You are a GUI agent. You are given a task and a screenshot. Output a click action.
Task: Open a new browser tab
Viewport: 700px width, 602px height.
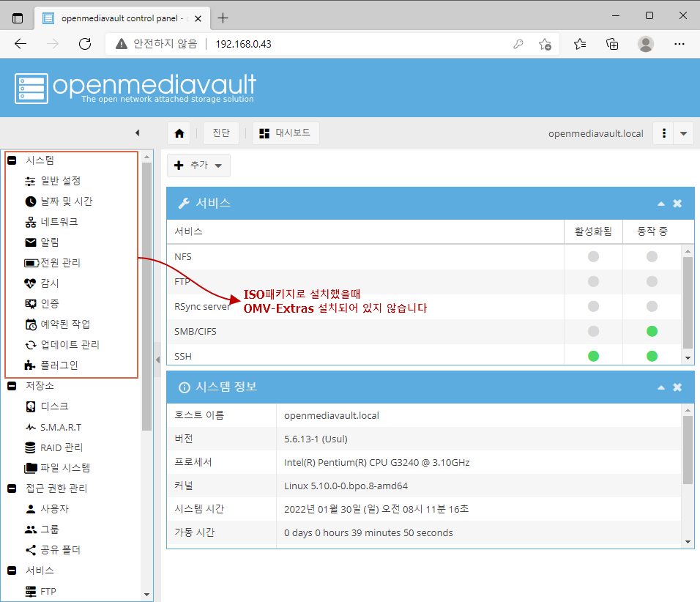tap(223, 18)
